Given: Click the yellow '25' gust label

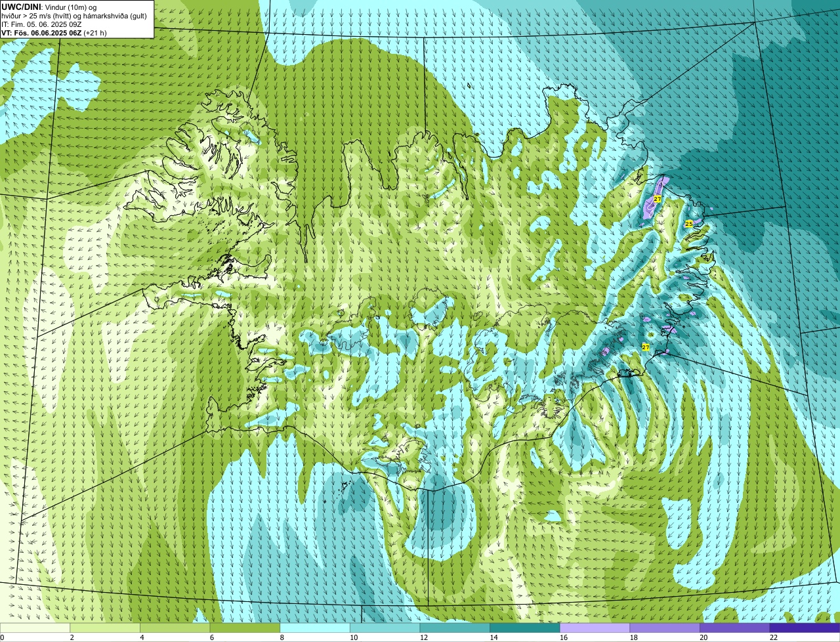Looking at the screenshot, I should tap(688, 224).
